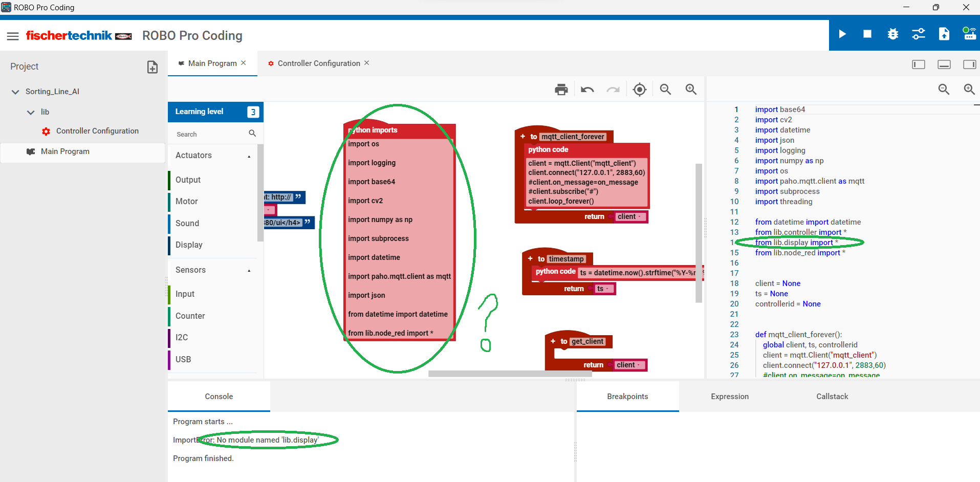Collapse the Actuators category
The image size is (980, 482).
(x=249, y=156)
